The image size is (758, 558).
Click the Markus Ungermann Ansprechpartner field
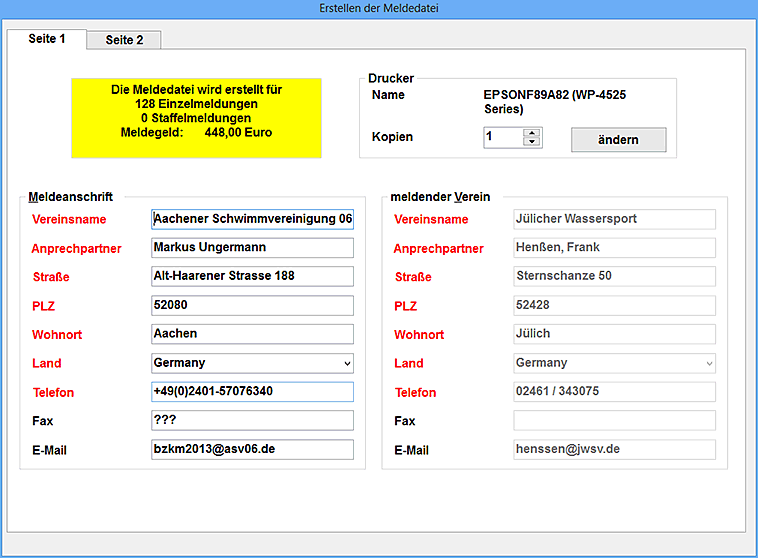(252, 247)
